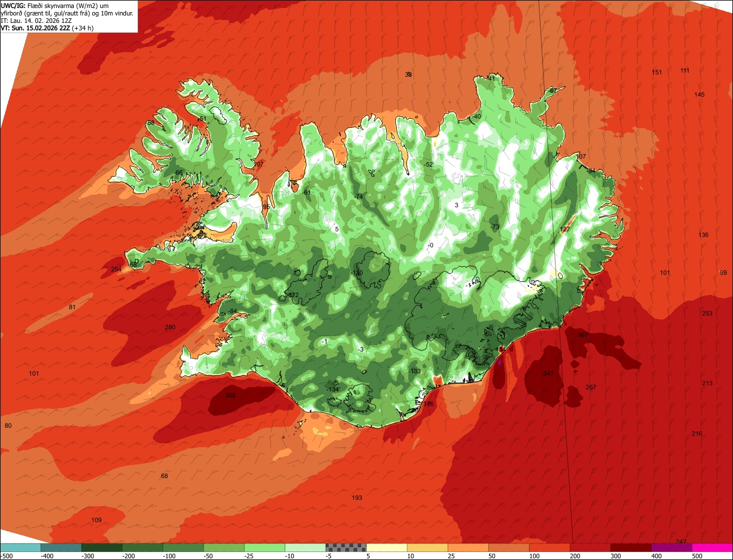Click the map value '81'

(x=72, y=307)
